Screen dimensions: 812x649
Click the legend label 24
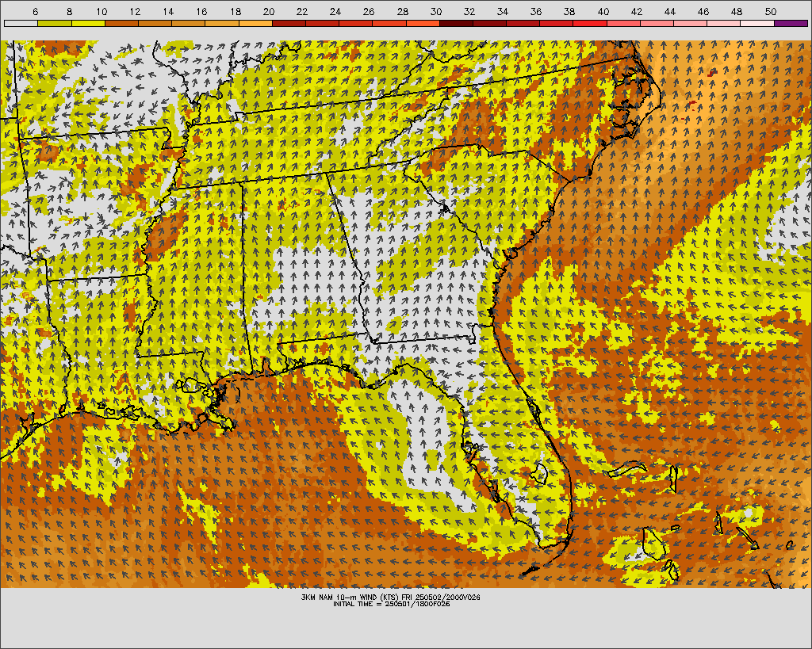pos(335,11)
